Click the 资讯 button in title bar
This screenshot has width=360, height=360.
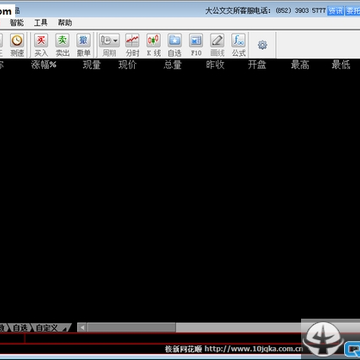click(335, 11)
